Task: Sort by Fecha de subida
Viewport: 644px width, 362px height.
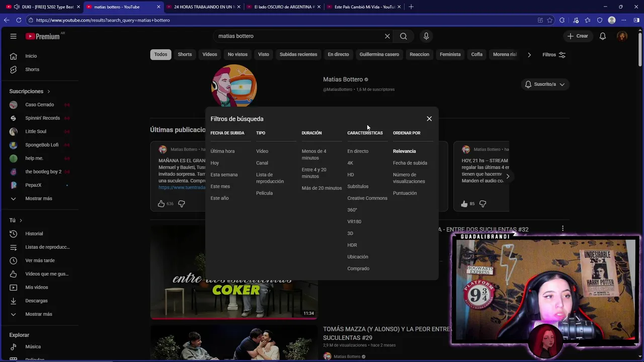Action: (x=410, y=163)
